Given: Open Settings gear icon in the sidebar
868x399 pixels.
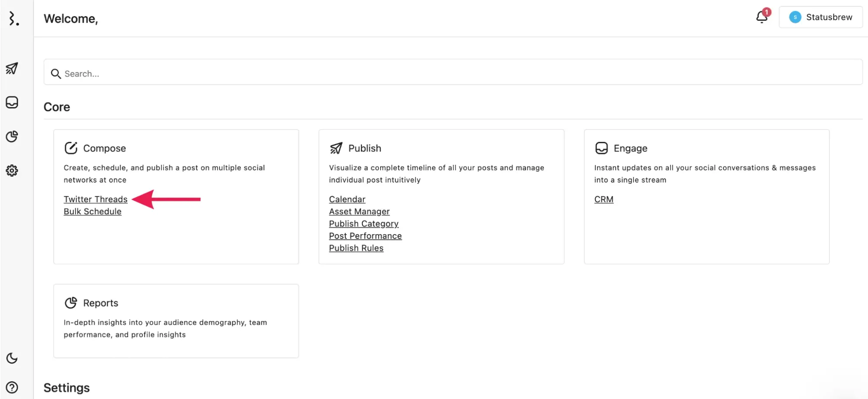Looking at the screenshot, I should (12, 171).
